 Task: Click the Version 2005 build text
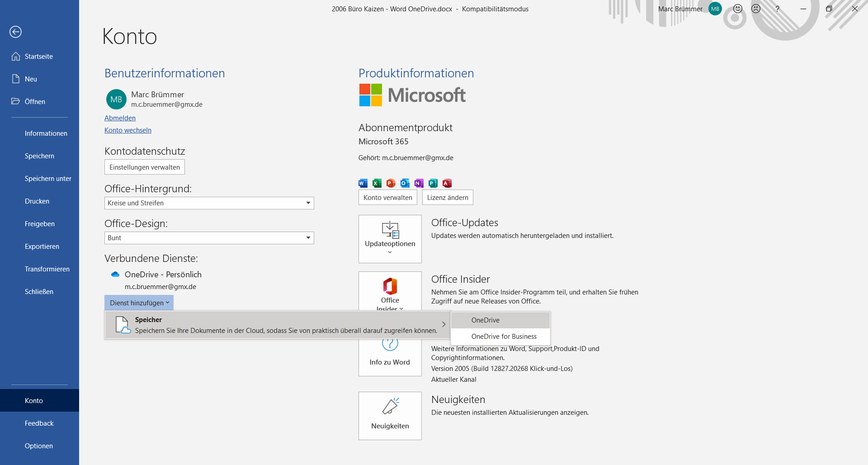pyautogui.click(x=502, y=369)
